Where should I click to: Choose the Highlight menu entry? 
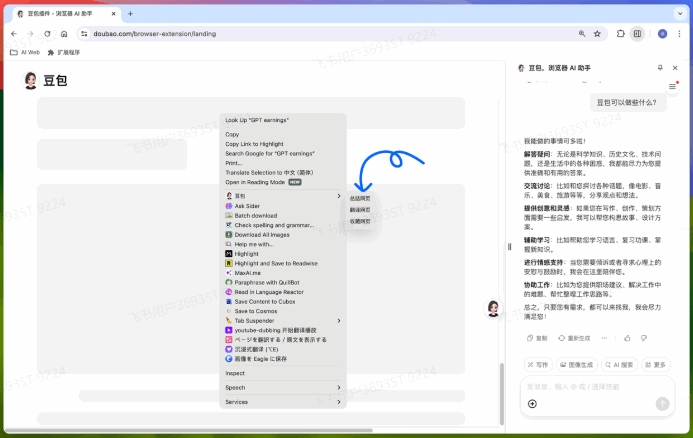[283, 254]
